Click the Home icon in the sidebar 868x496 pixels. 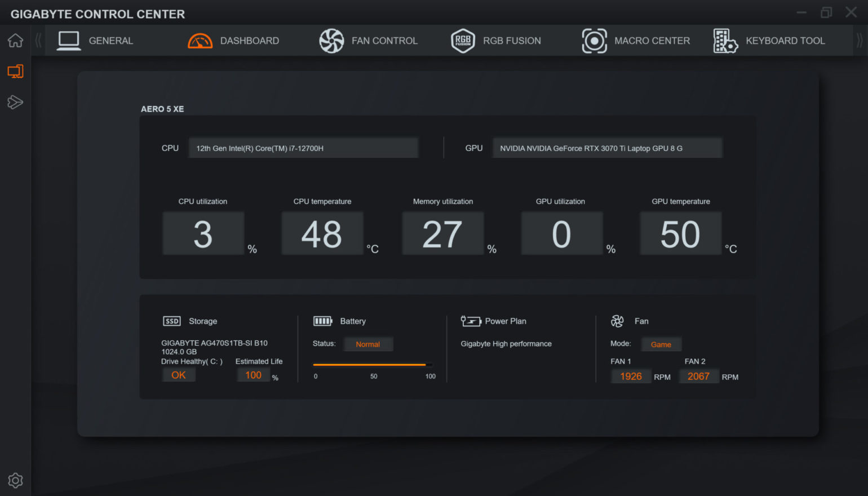[15, 41]
